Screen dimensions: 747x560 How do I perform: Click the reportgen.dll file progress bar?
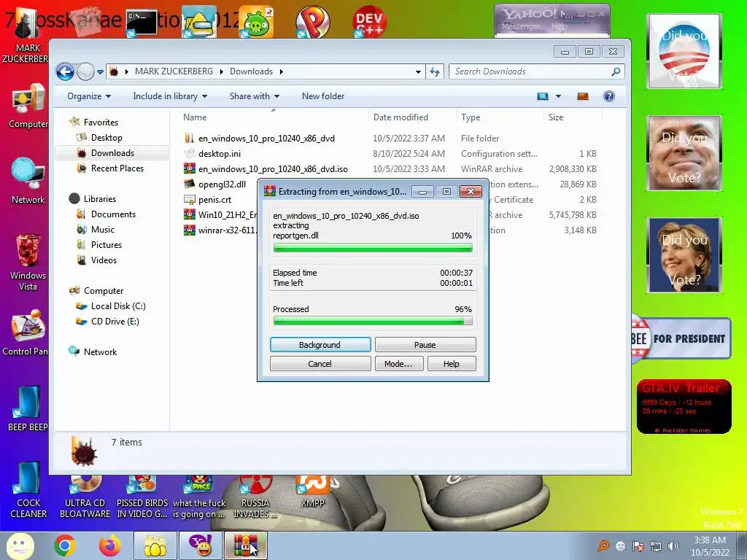(x=373, y=248)
